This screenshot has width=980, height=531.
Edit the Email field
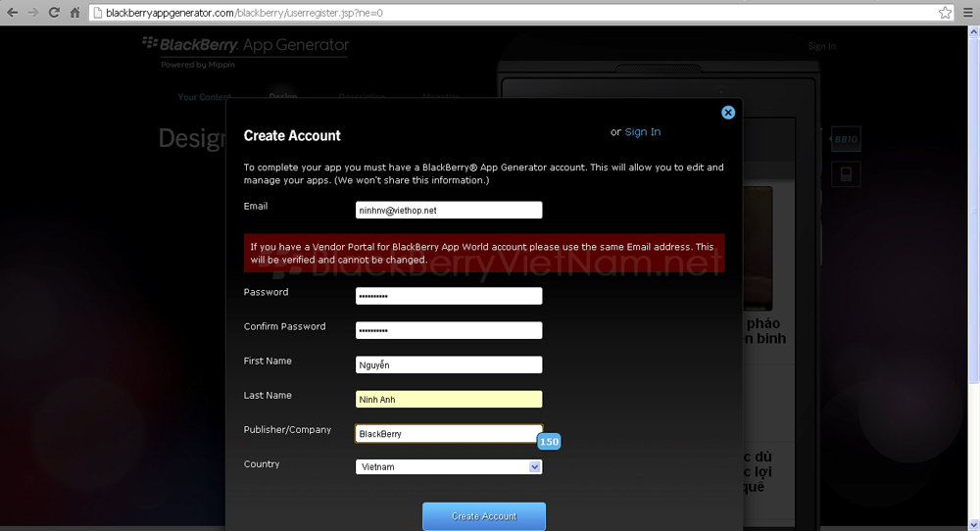(x=449, y=210)
